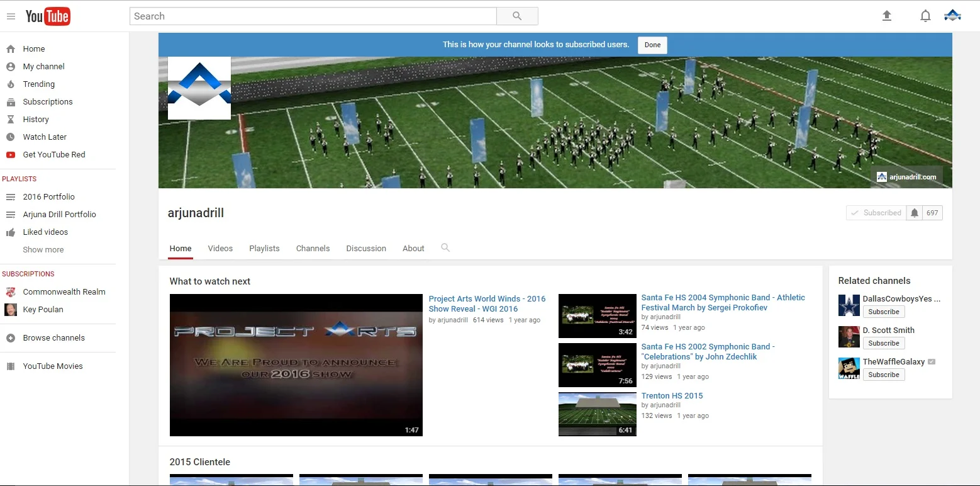
Task: Click the Related channels heading
Action: 874,281
